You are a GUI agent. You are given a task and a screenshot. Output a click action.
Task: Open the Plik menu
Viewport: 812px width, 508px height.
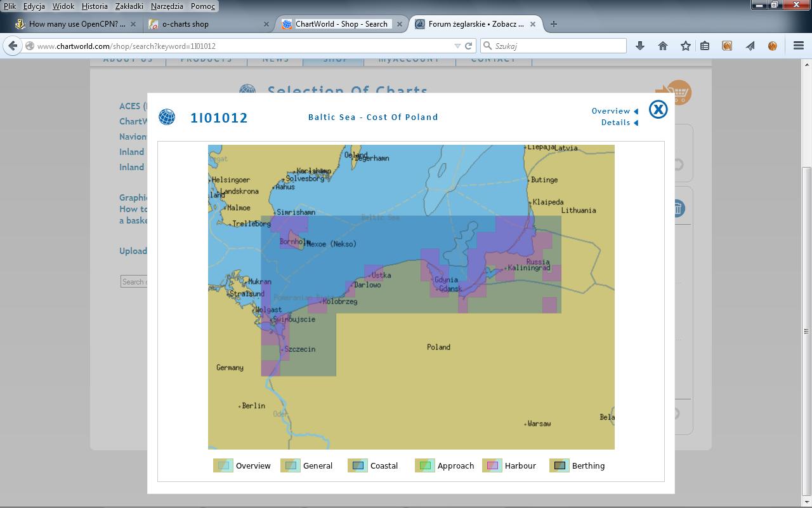click(10, 6)
